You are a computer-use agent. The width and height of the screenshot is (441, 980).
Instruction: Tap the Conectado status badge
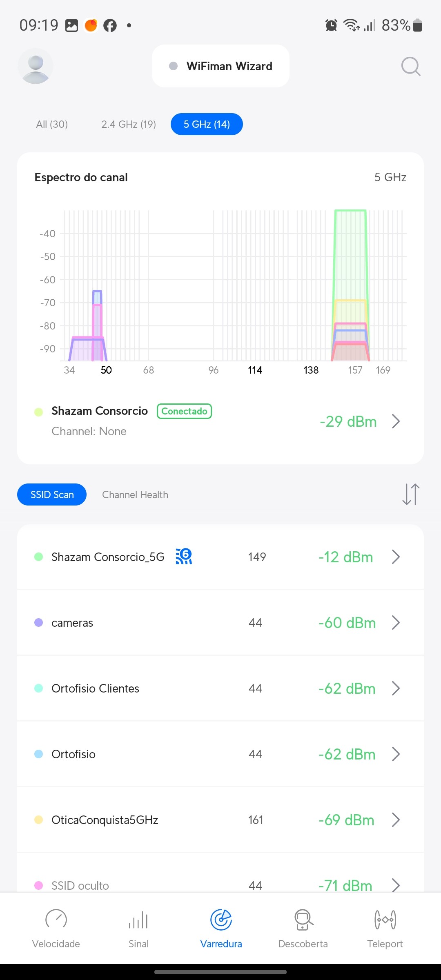(184, 411)
